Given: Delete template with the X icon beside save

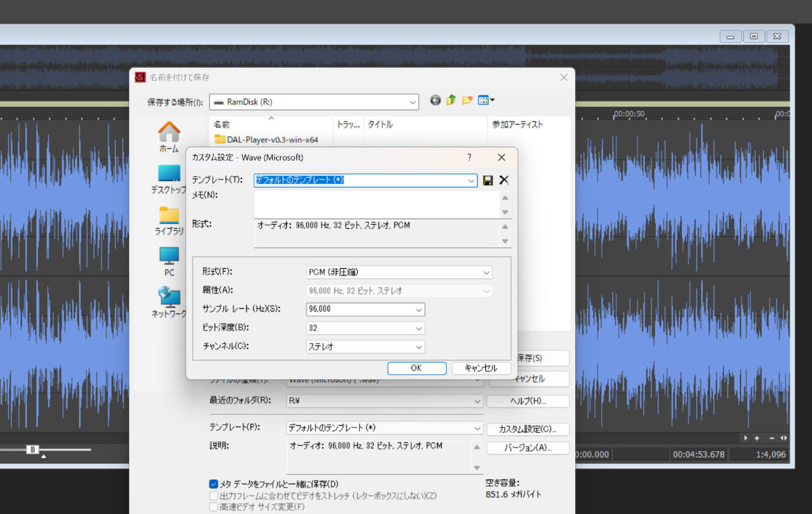Looking at the screenshot, I should click(x=504, y=180).
